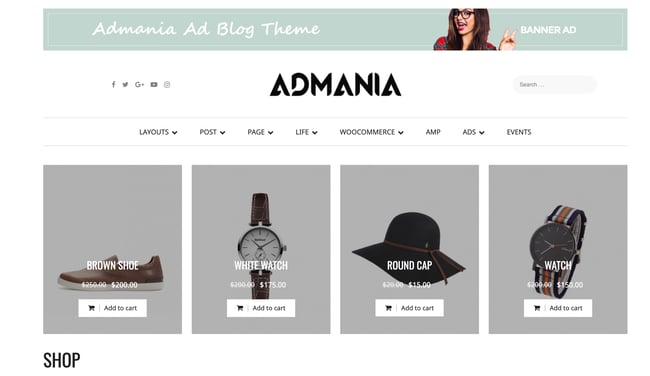The width and height of the screenshot is (650, 376).
Task: Go to the AMP menu item
Action: point(433,132)
